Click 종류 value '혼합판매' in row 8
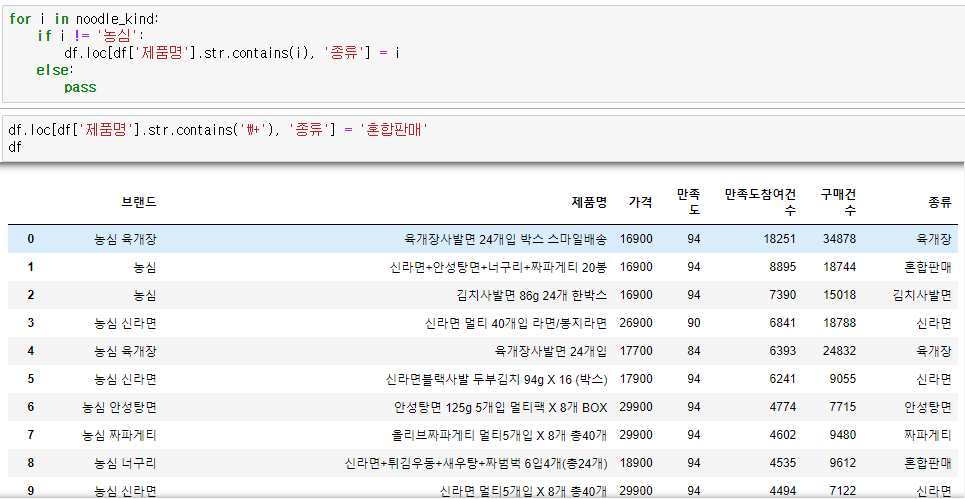Screen dimensions: 965x499 pyautogui.click(x=928, y=463)
